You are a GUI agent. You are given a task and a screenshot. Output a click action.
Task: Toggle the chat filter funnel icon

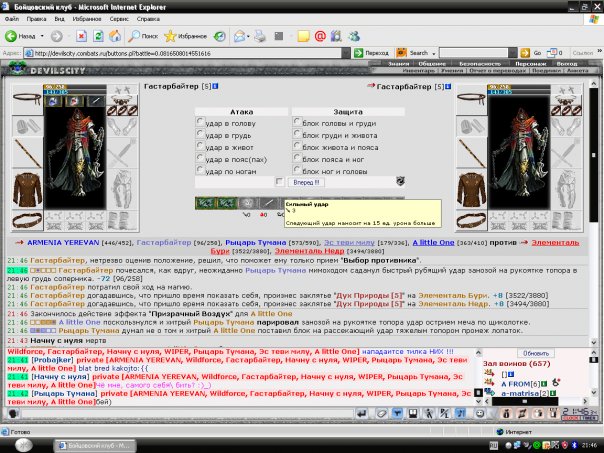(397, 414)
